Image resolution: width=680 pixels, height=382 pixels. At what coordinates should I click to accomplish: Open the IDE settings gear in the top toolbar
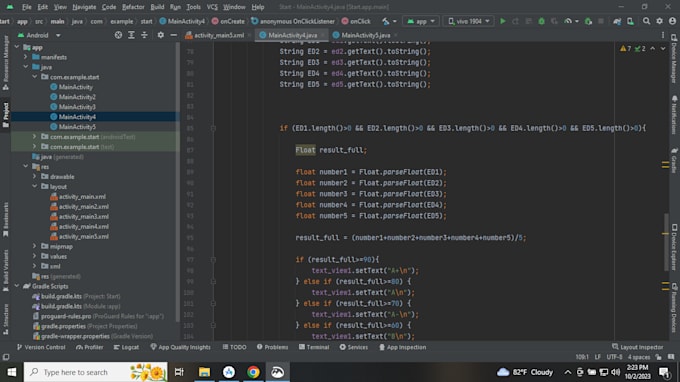[659, 21]
